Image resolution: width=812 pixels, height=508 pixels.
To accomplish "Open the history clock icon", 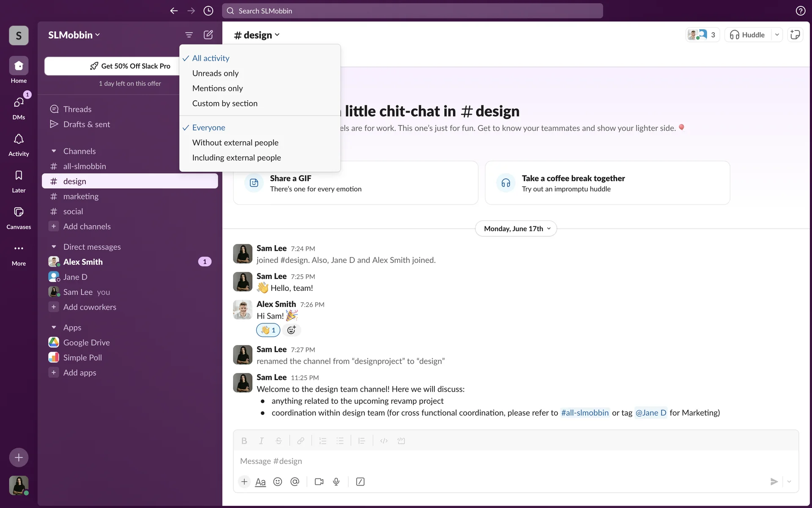I will [x=208, y=11].
